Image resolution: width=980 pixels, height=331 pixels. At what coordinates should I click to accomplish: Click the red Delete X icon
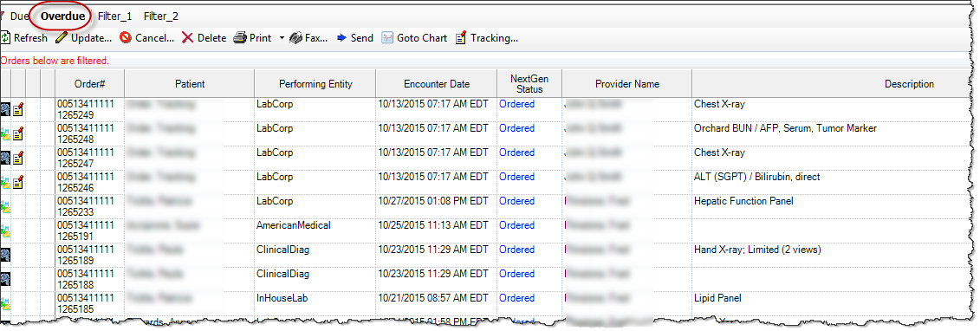pos(187,38)
